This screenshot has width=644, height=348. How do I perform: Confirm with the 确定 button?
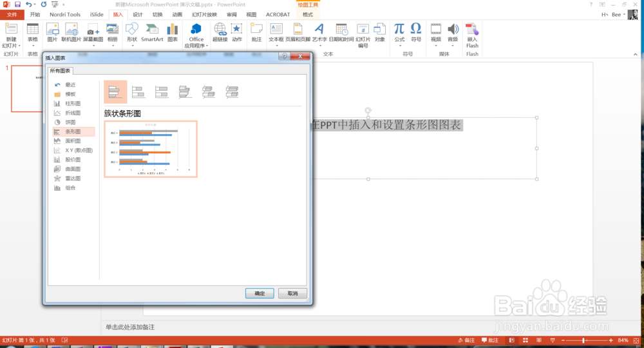(x=260, y=293)
